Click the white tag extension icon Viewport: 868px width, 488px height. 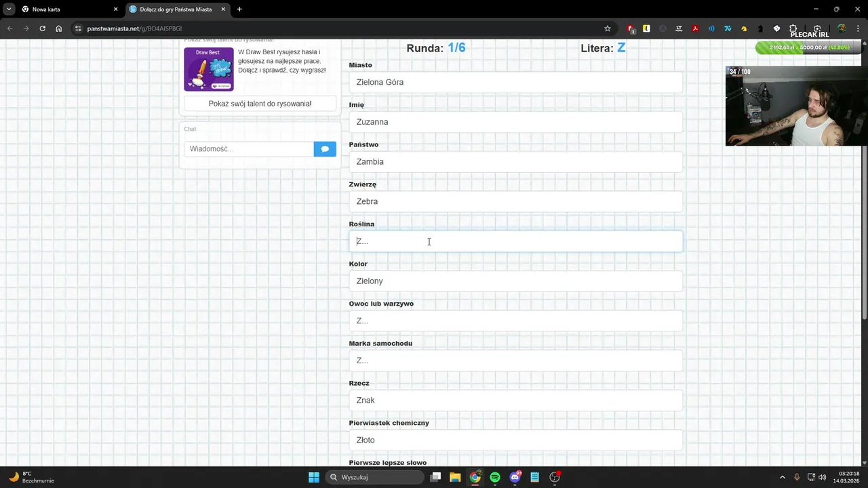776,28
